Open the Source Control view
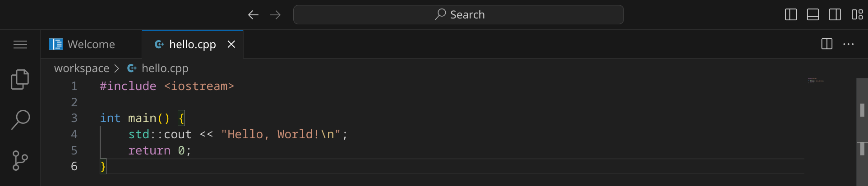This screenshot has width=868, height=186. (x=20, y=160)
